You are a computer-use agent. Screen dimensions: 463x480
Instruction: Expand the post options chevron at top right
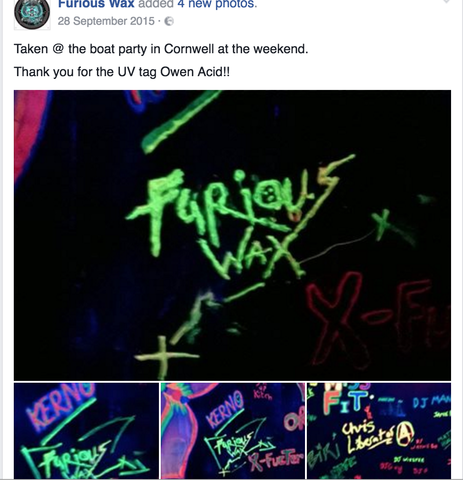pos(446,2)
